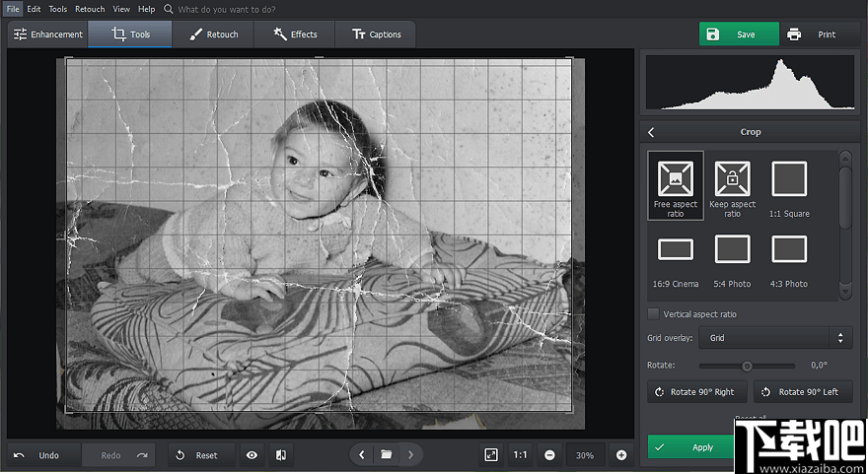The image size is (868, 474).
Task: Open the Tools menu
Action: [57, 10]
